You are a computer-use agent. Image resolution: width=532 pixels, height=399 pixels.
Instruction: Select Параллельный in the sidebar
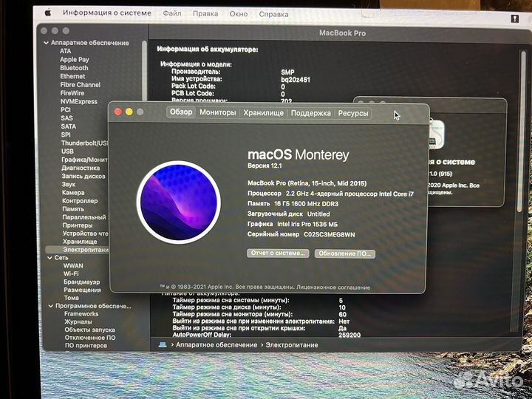(x=84, y=217)
